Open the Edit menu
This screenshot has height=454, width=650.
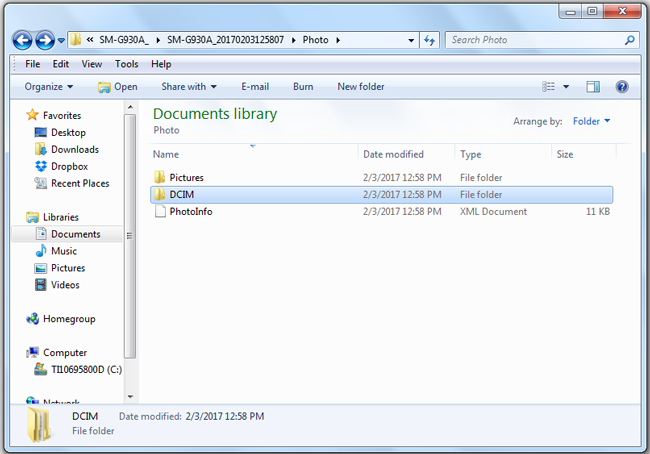[61, 64]
